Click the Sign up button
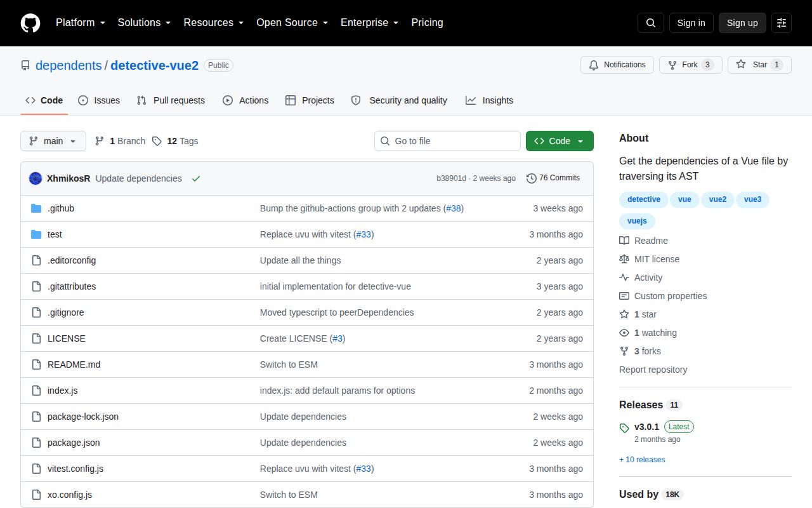The width and height of the screenshot is (812, 508). pyautogui.click(x=742, y=23)
